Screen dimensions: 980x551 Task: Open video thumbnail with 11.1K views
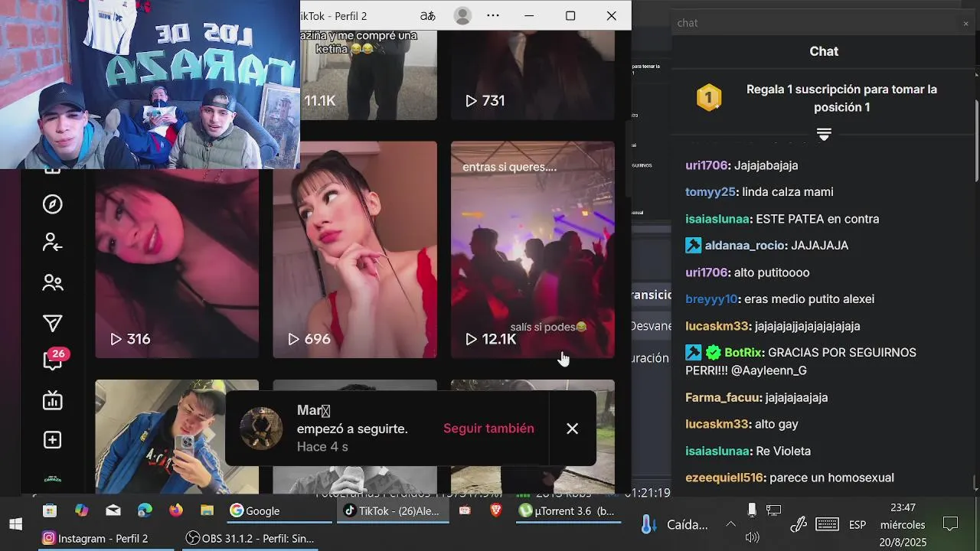368,75
